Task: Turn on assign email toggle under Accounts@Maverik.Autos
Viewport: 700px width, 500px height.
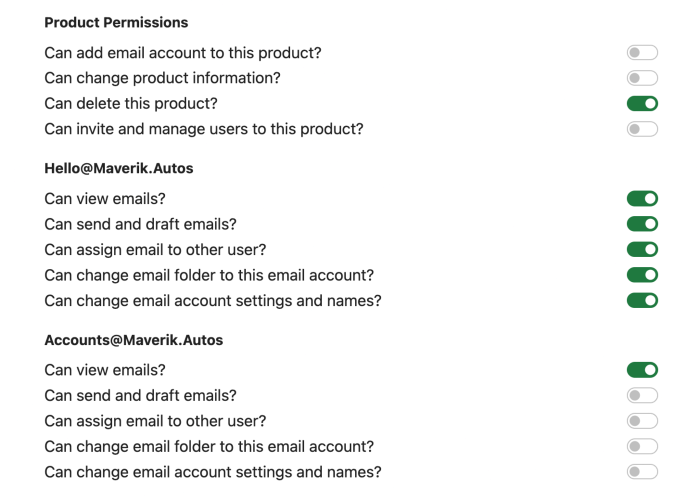Action: [642, 421]
